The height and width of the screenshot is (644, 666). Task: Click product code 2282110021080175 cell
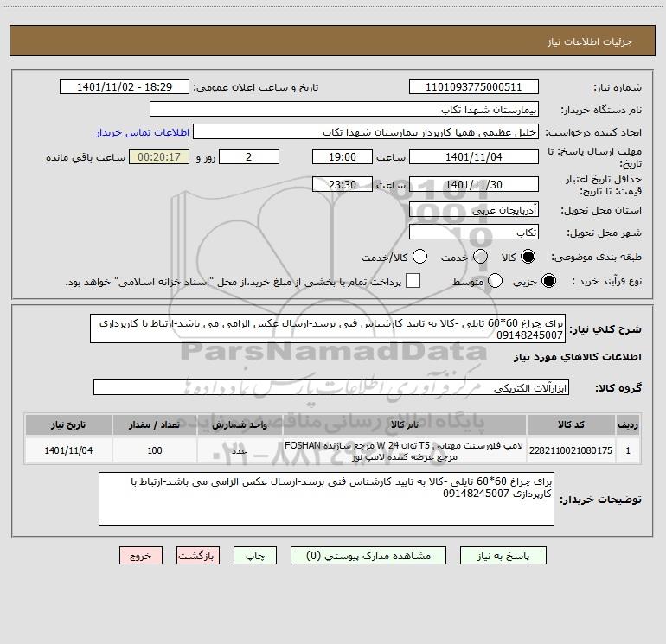[571, 450]
